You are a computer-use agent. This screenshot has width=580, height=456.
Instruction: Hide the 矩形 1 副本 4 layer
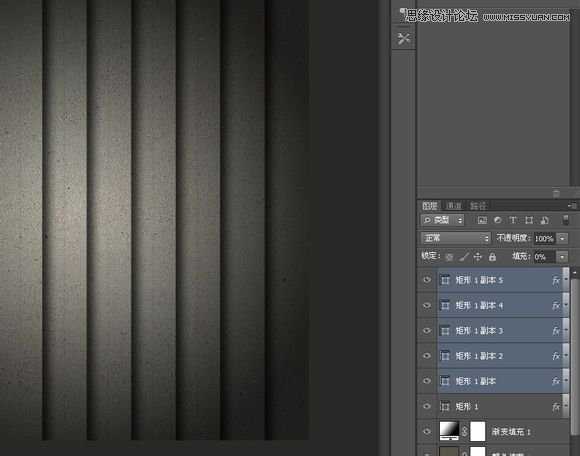tap(427, 305)
